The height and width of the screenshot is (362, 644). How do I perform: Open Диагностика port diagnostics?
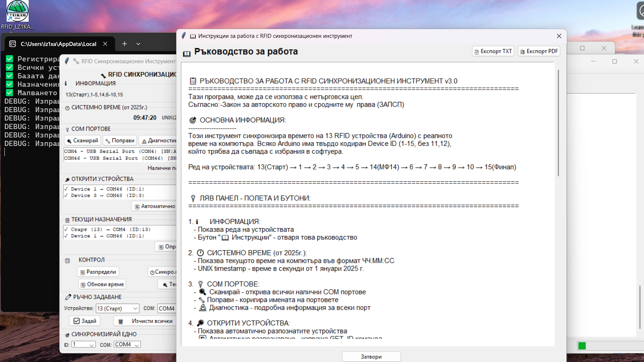159,140
